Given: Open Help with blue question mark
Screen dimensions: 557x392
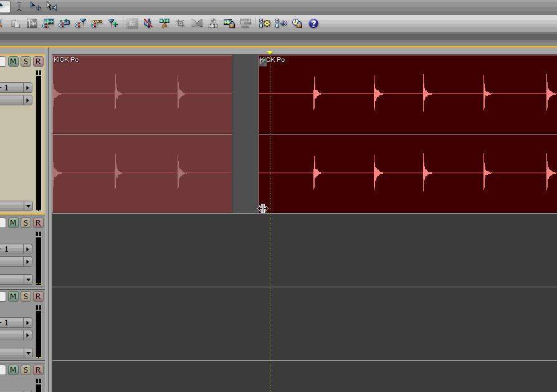Looking at the screenshot, I should pyautogui.click(x=313, y=24).
